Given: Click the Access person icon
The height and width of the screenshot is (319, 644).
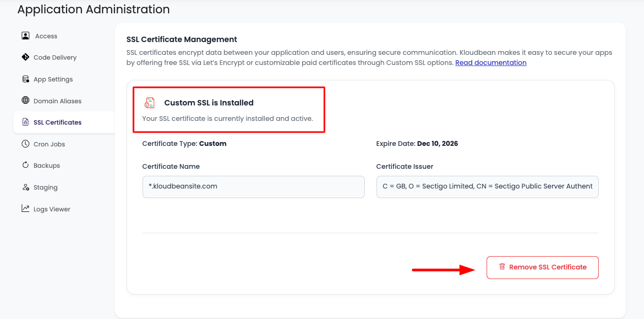Looking at the screenshot, I should click(26, 36).
